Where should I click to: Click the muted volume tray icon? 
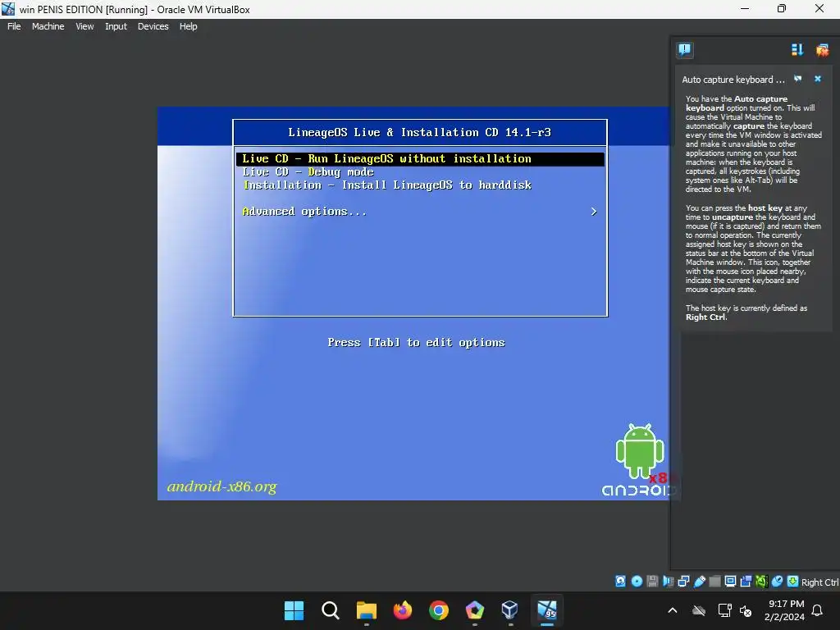pos(745,610)
